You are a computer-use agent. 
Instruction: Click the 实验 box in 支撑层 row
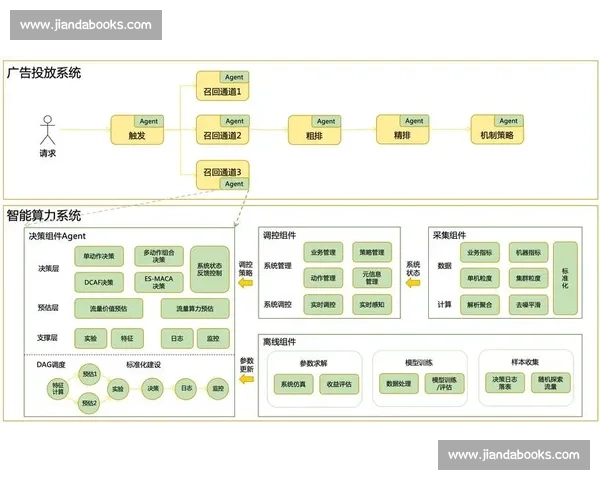[91, 338]
